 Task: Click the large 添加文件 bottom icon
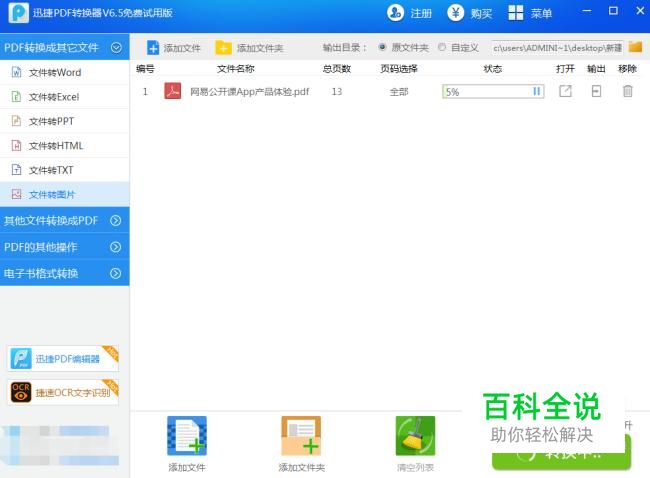[x=187, y=436]
